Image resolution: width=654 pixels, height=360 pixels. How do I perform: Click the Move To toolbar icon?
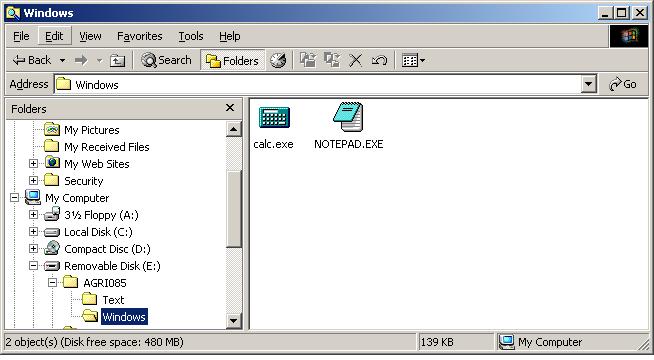pos(308,60)
